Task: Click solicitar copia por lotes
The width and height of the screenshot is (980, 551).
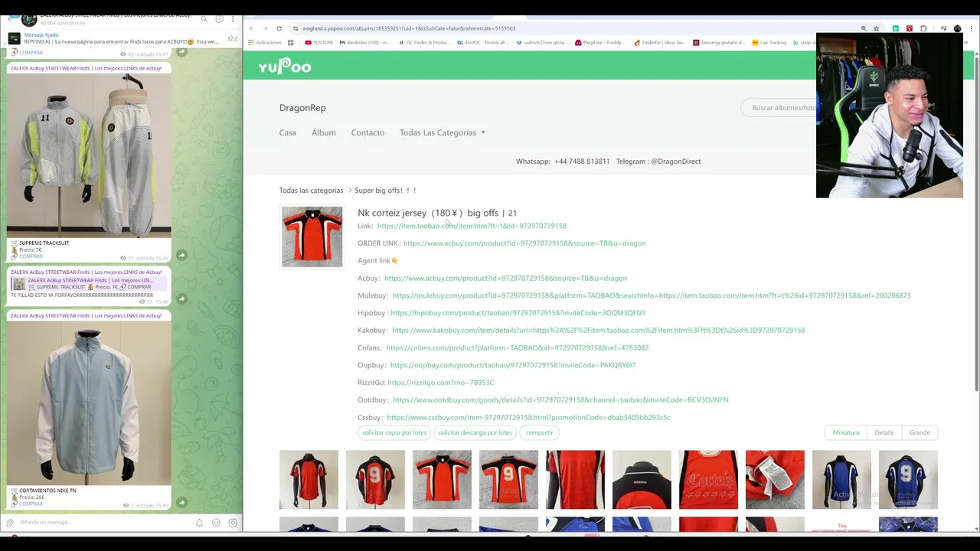Action: [x=394, y=432]
